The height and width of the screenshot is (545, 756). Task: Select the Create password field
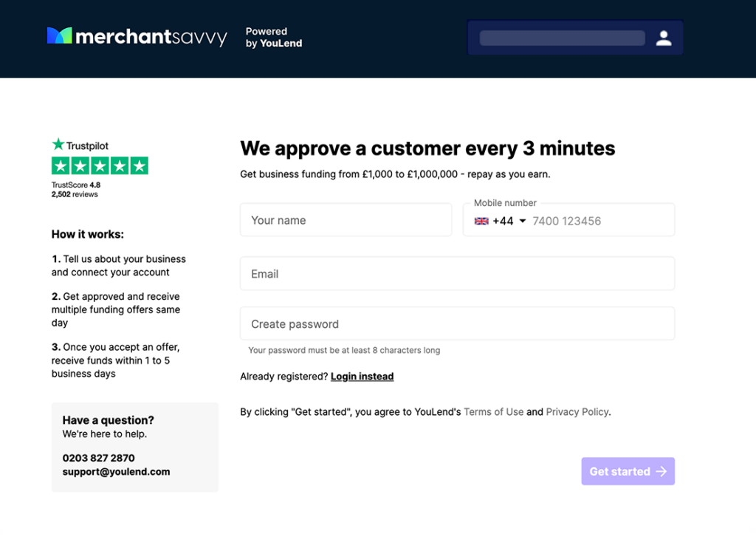pyautogui.click(x=457, y=323)
